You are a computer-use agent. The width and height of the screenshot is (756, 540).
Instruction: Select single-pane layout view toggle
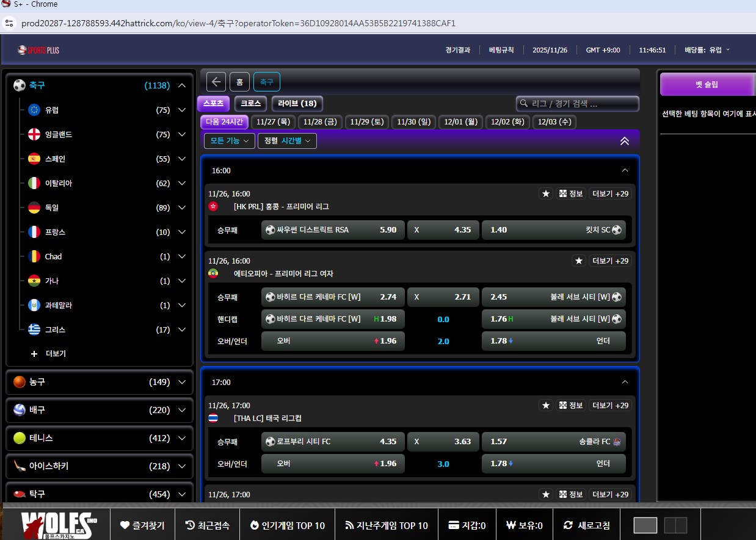click(645, 525)
